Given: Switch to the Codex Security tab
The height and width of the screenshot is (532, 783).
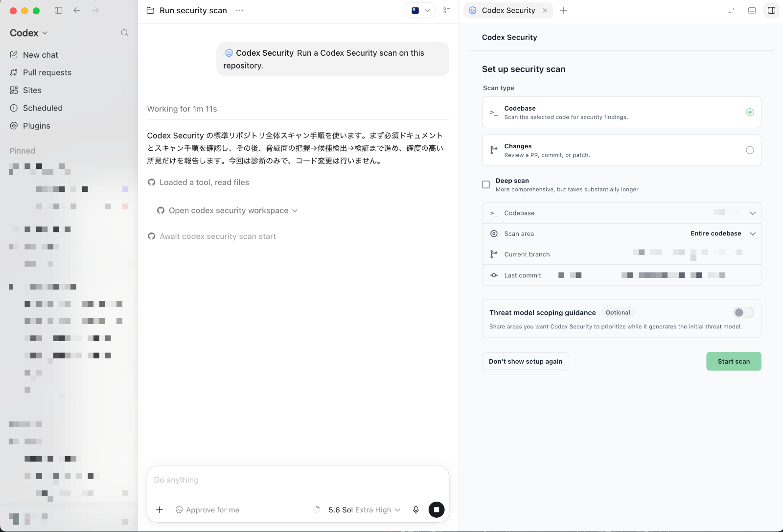Looking at the screenshot, I should [x=508, y=10].
